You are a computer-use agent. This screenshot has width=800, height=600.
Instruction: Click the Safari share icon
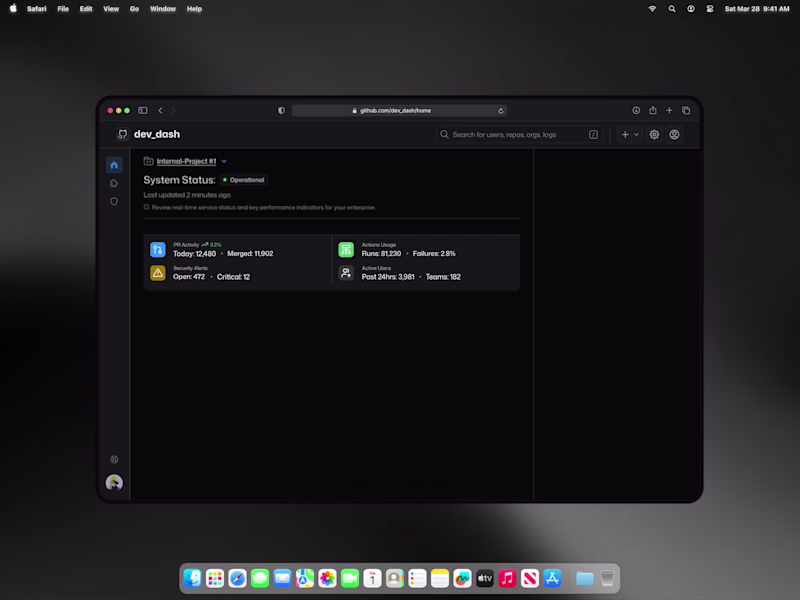pos(653,110)
